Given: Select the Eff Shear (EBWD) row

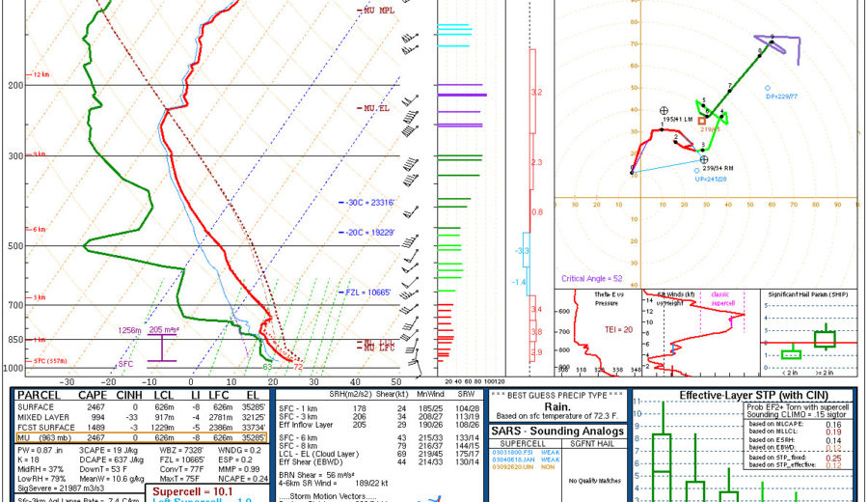Looking at the screenshot, I should point(379,461).
